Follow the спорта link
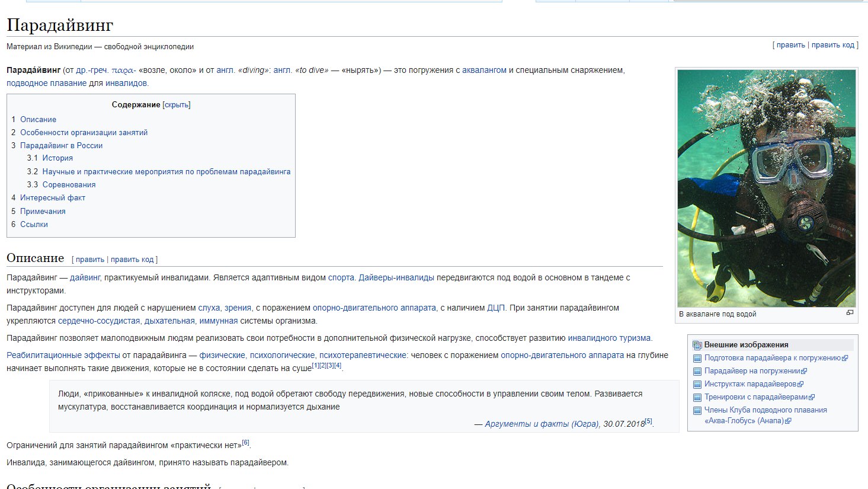Image resolution: width=868 pixels, height=489 pixels. [x=341, y=277]
